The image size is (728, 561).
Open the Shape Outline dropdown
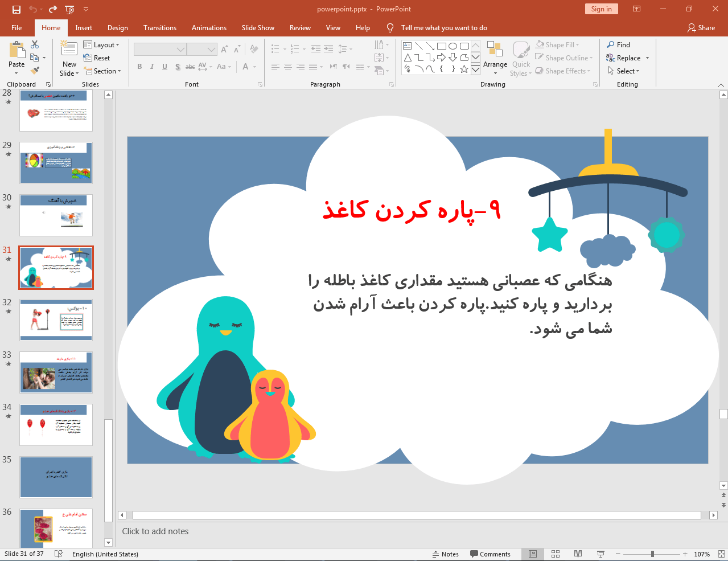point(563,58)
